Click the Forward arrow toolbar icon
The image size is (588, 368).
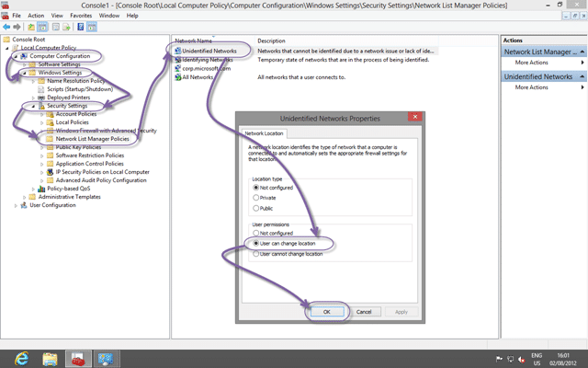point(17,27)
